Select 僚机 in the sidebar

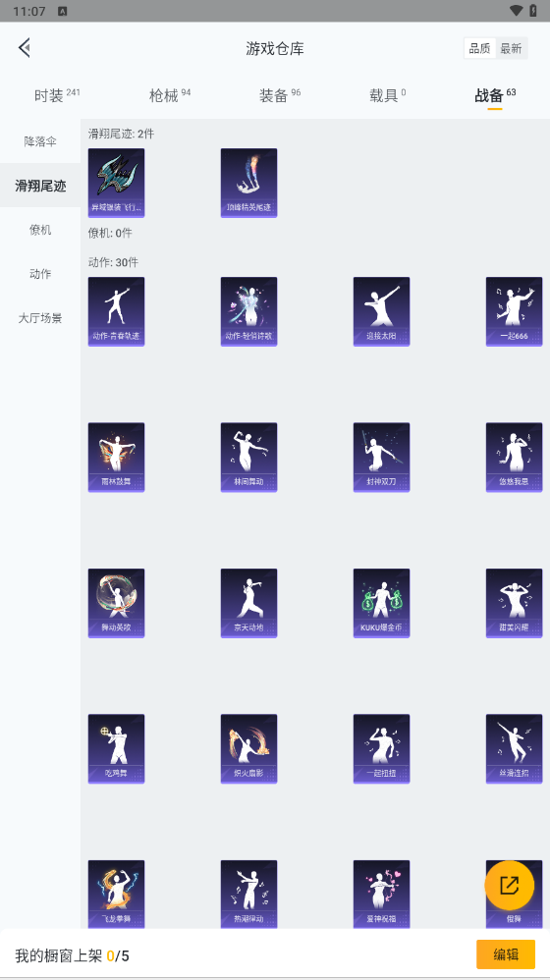[40, 230]
